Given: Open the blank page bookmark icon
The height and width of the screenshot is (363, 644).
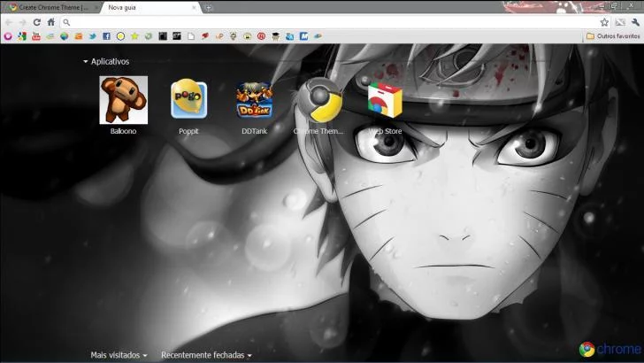Looking at the screenshot, I should (x=191, y=36).
